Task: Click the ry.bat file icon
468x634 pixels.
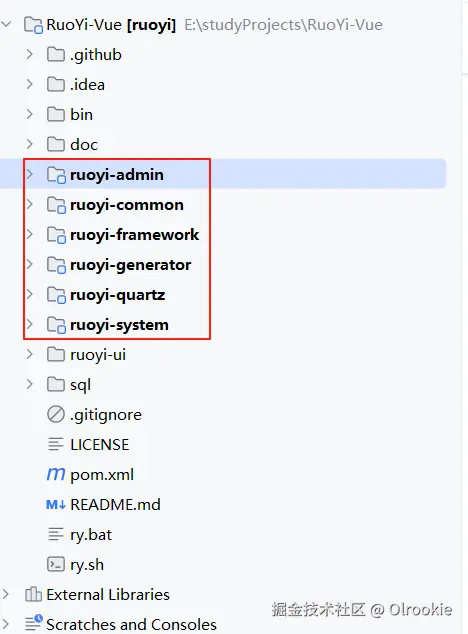Action: (x=56, y=534)
